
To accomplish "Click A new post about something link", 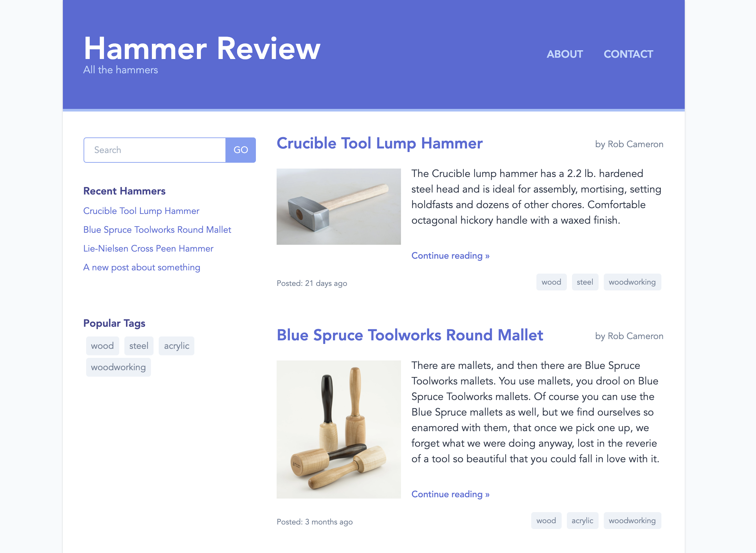I will pyautogui.click(x=142, y=267).
